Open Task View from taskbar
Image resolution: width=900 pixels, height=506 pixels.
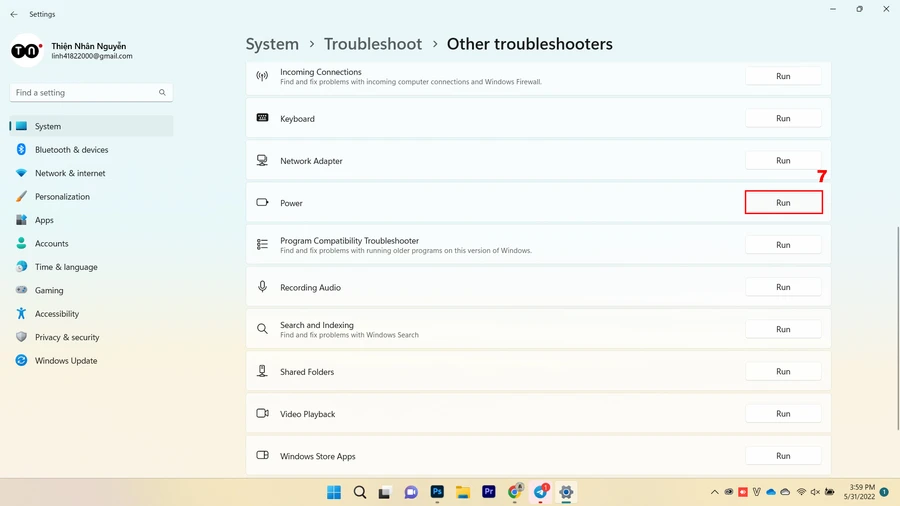click(x=385, y=492)
